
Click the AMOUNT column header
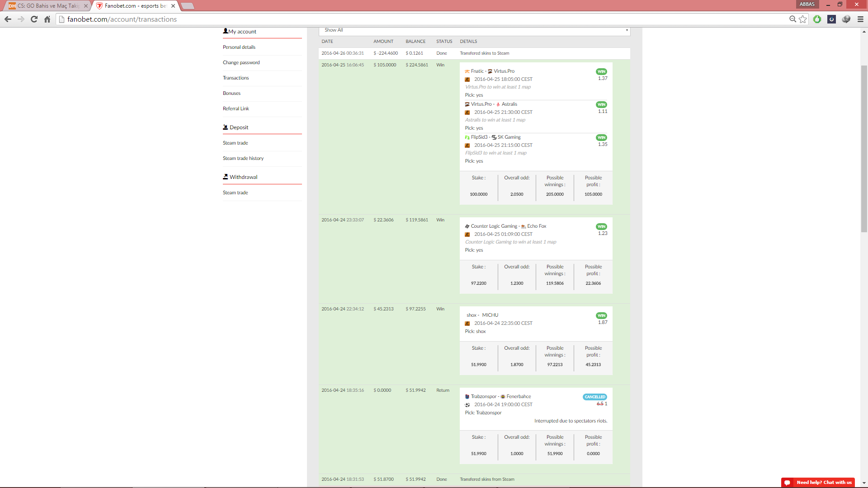coord(383,42)
